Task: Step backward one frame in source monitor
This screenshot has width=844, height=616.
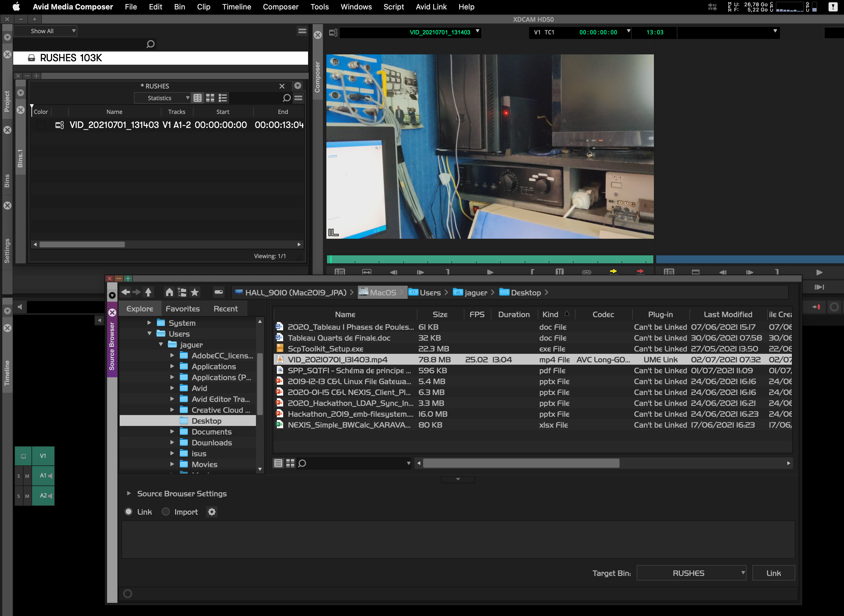Action: (x=393, y=272)
